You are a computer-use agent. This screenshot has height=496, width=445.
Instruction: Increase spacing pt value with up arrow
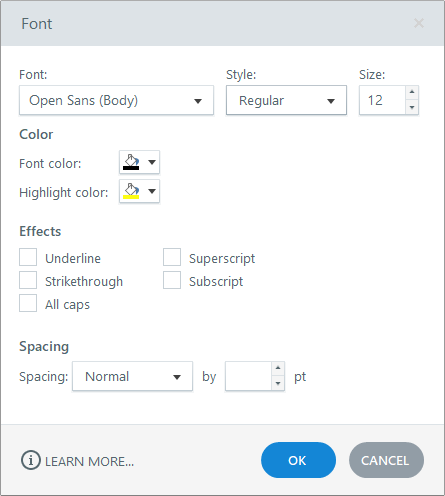click(x=278, y=368)
